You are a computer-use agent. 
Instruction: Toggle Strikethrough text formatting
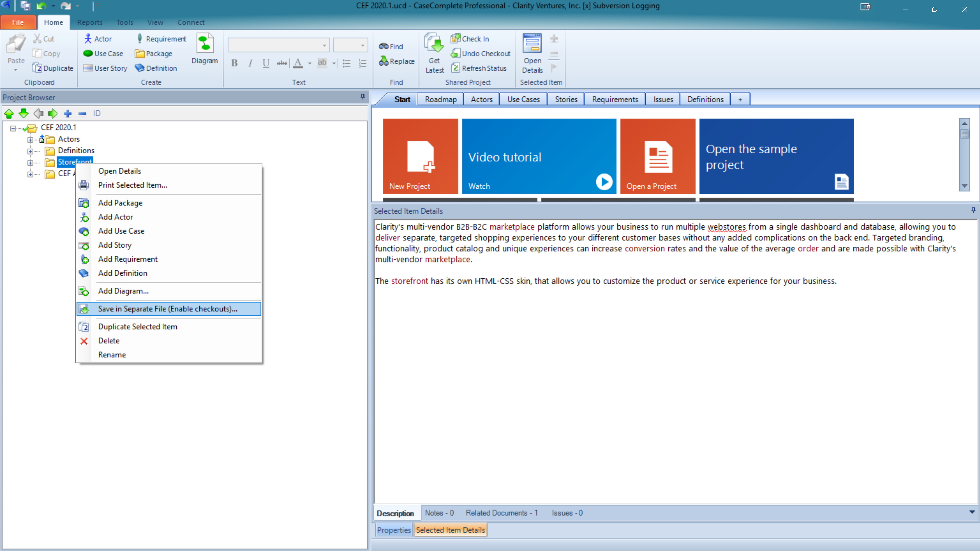(x=282, y=63)
